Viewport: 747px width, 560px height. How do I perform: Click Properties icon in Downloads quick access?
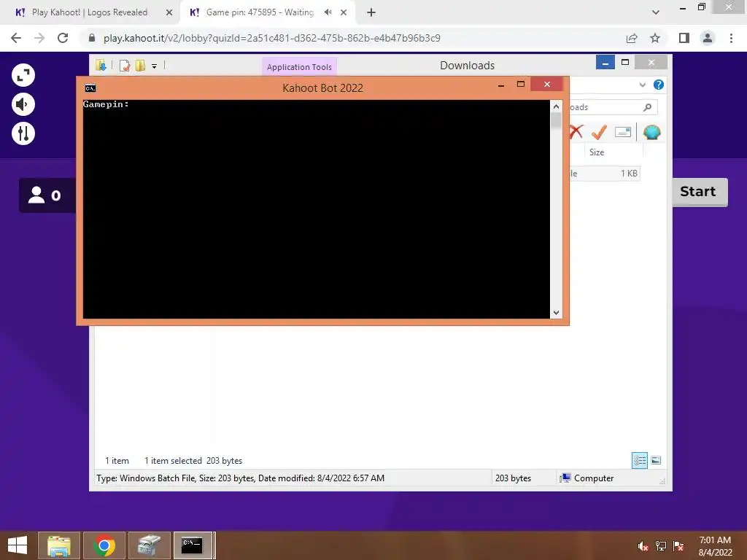(x=125, y=66)
